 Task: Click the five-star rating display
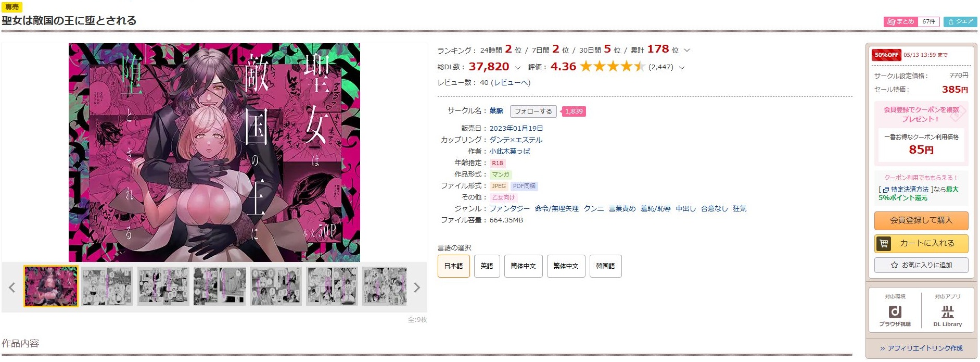pos(612,66)
